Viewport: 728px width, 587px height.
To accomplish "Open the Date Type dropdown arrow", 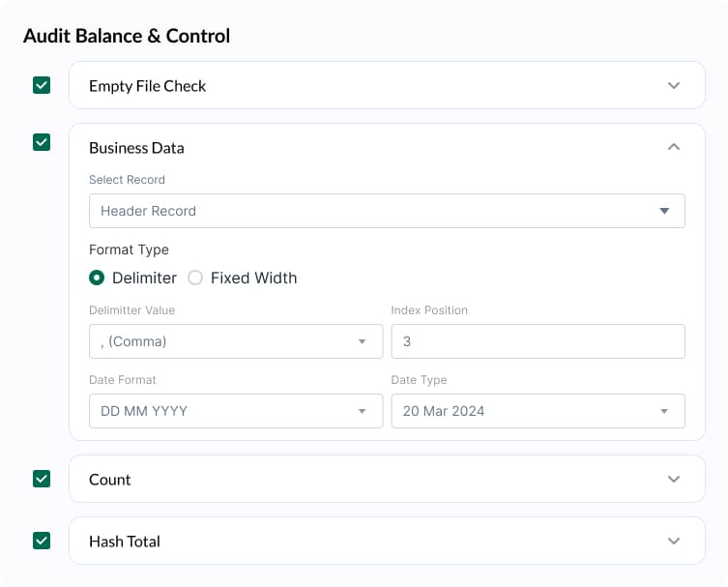I will tap(664, 411).
